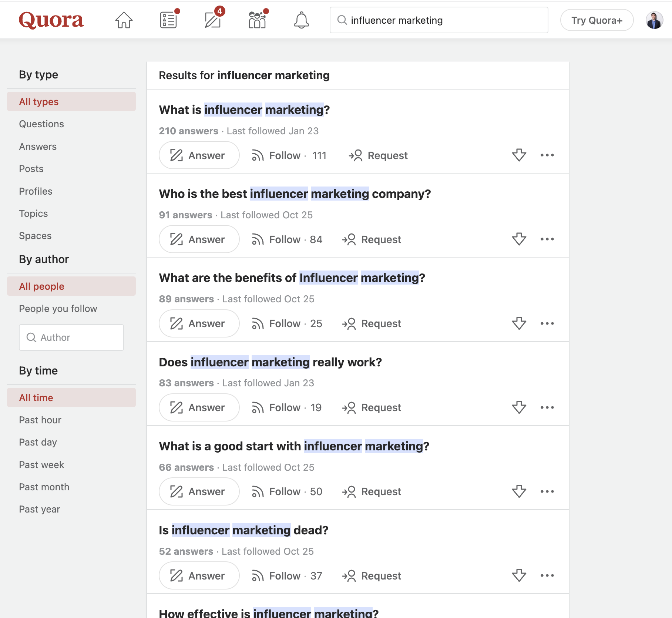Viewport: 672px width, 618px height.
Task: Request answers for benefits of Influencer marketing
Action: [x=372, y=323]
